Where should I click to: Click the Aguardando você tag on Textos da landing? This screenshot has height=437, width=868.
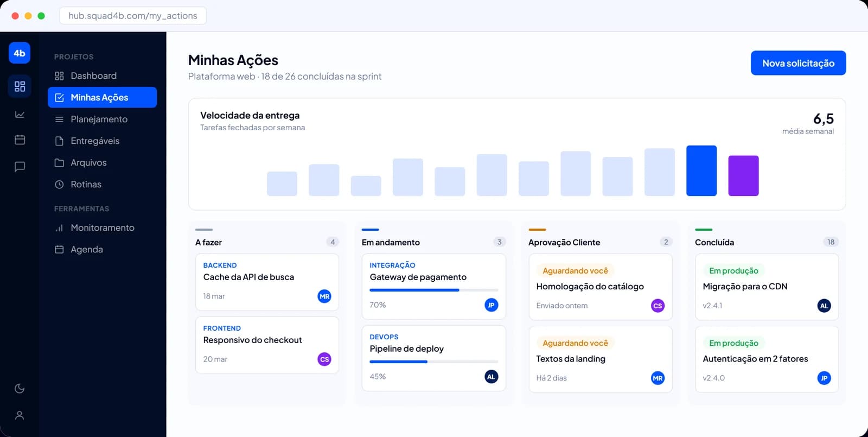coord(576,343)
